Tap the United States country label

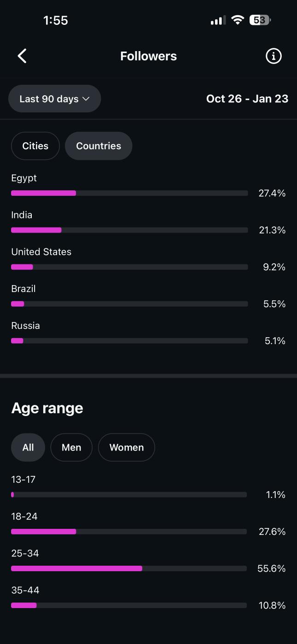[x=41, y=252]
